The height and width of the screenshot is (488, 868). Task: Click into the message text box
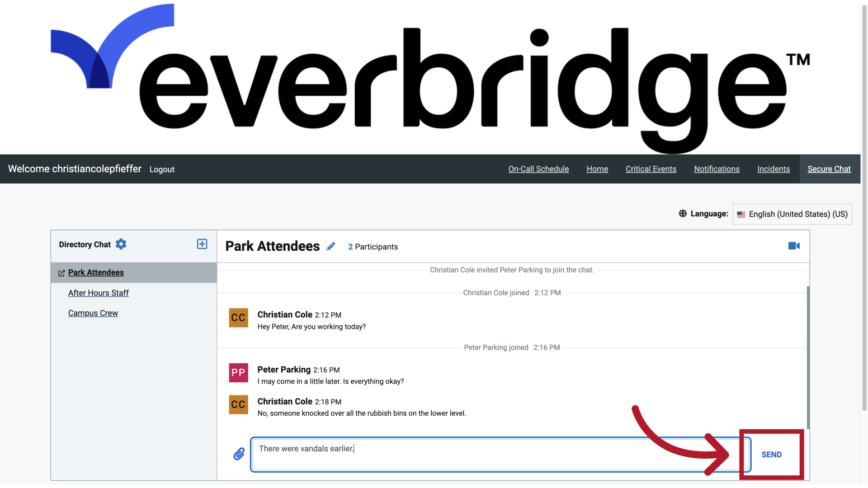pyautogui.click(x=500, y=455)
